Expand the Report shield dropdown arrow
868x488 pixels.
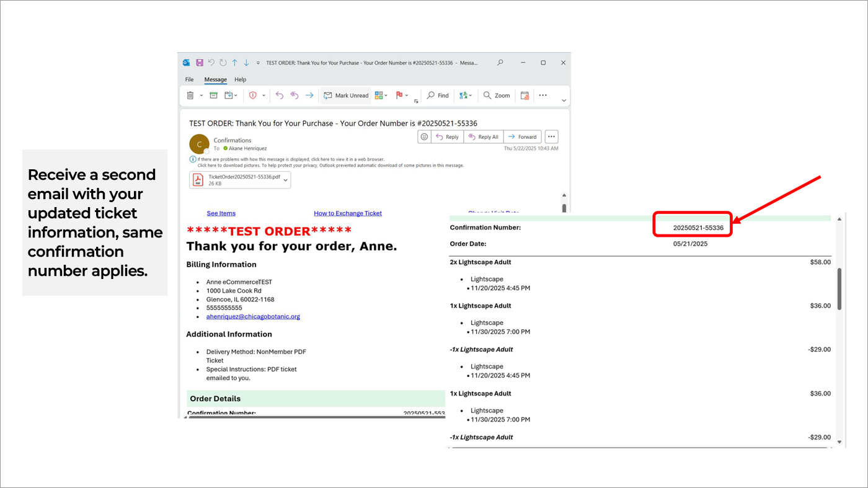[x=263, y=95]
